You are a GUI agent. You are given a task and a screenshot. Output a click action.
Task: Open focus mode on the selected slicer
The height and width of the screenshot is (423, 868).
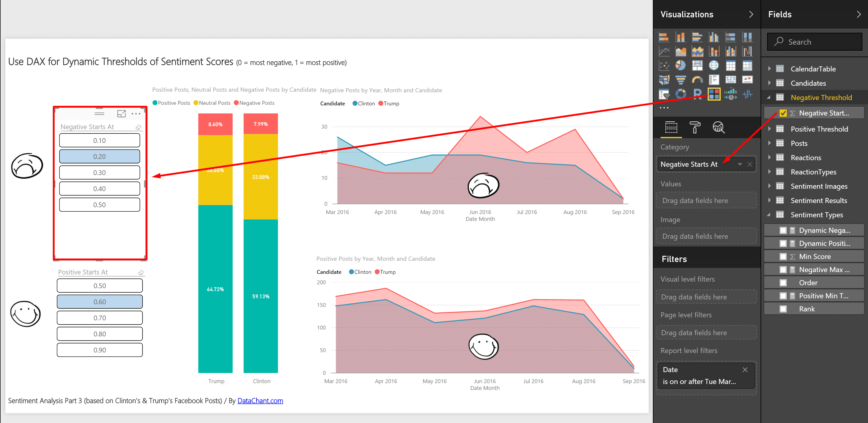point(121,114)
